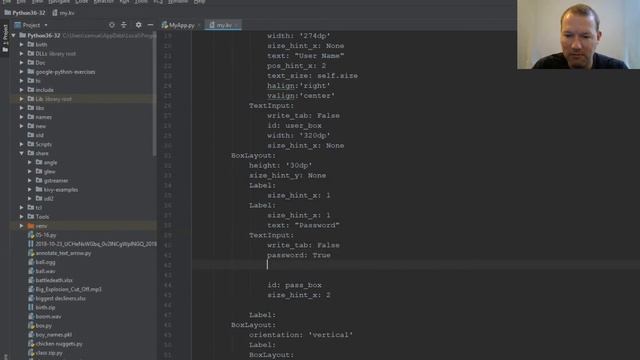Open the Project view dropdown

[x=46, y=25]
